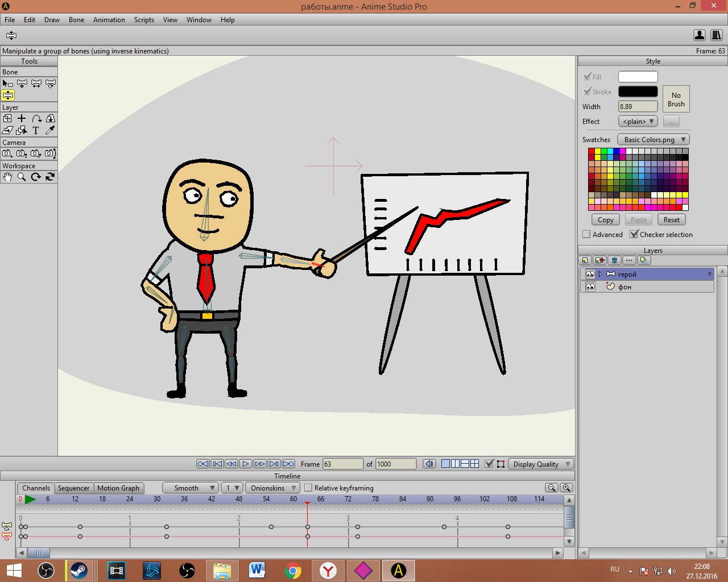Select the Pan/Tilt Camera tool
This screenshot has width=728, height=582.
coord(50,153)
